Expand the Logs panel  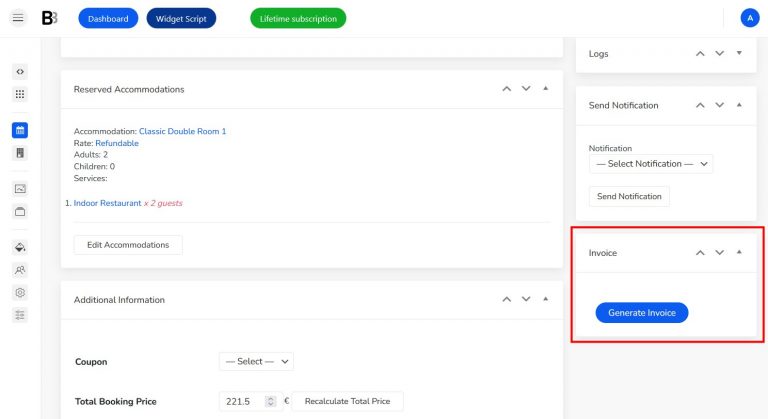[739, 53]
